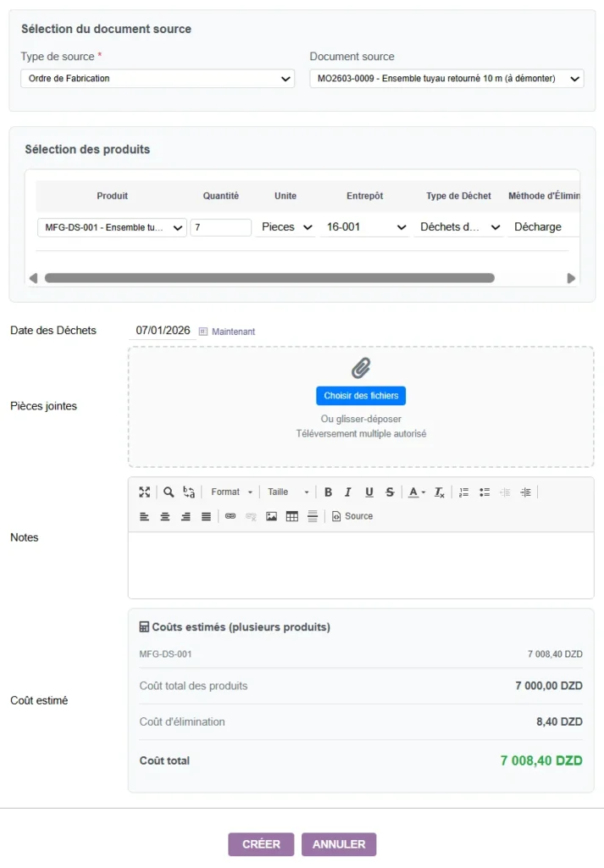604x868 pixels.
Task: Open the Format dropdown in the editor
Action: [230, 492]
